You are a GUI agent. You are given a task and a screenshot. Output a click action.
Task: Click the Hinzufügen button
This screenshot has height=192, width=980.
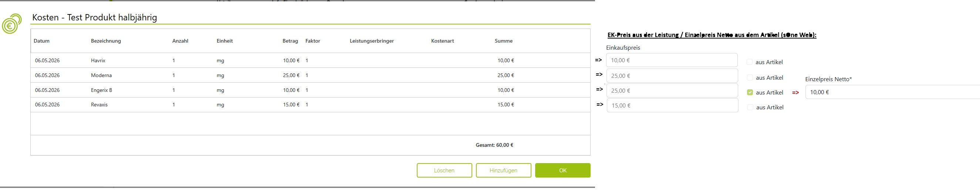(x=503, y=170)
